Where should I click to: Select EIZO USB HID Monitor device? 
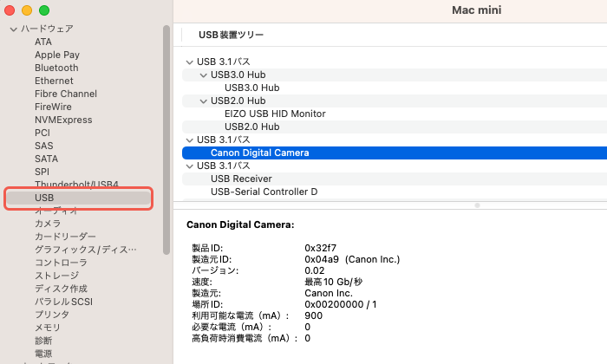coord(275,114)
